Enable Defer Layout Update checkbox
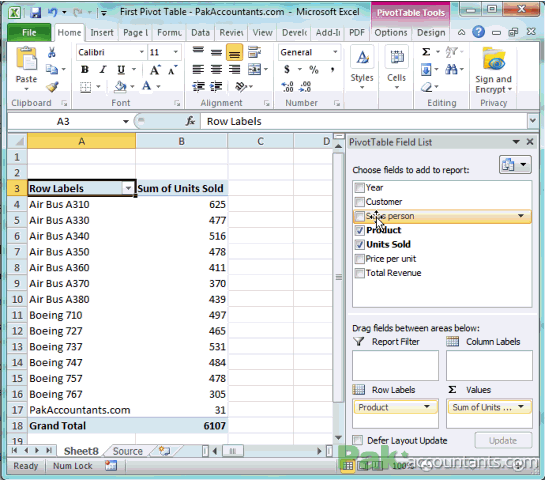This screenshot has height=480, width=545. [x=358, y=440]
